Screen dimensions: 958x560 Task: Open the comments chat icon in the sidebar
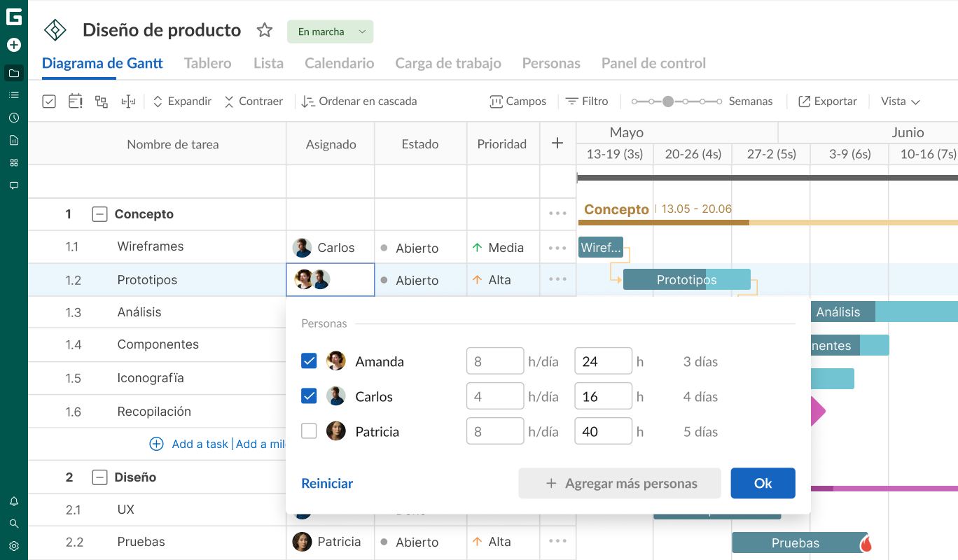[x=14, y=185]
